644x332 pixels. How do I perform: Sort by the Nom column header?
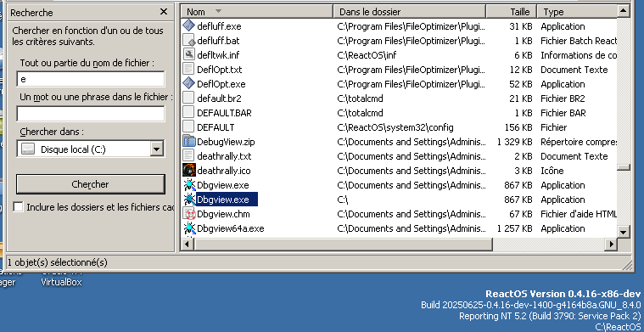coord(257,12)
